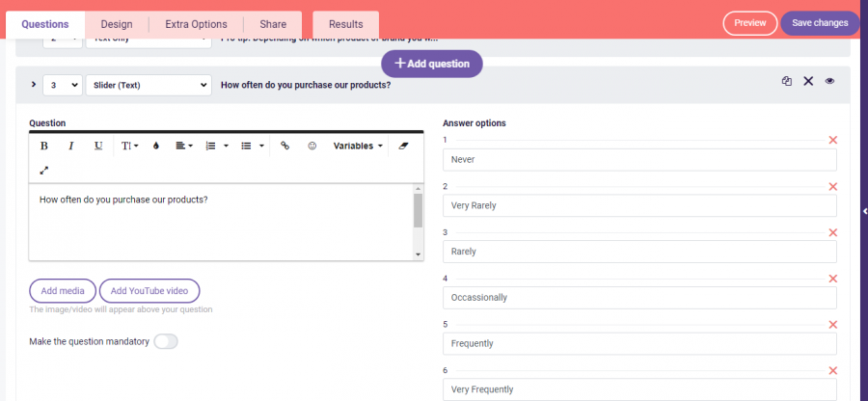Open the Slider (Text) question type dropdown
The width and height of the screenshot is (868, 401).
tap(148, 85)
